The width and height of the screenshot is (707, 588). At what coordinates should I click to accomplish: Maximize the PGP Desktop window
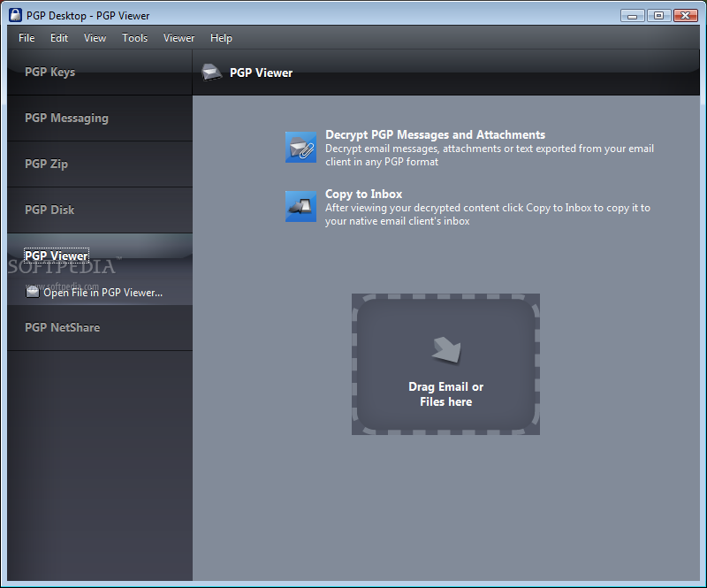coord(658,16)
